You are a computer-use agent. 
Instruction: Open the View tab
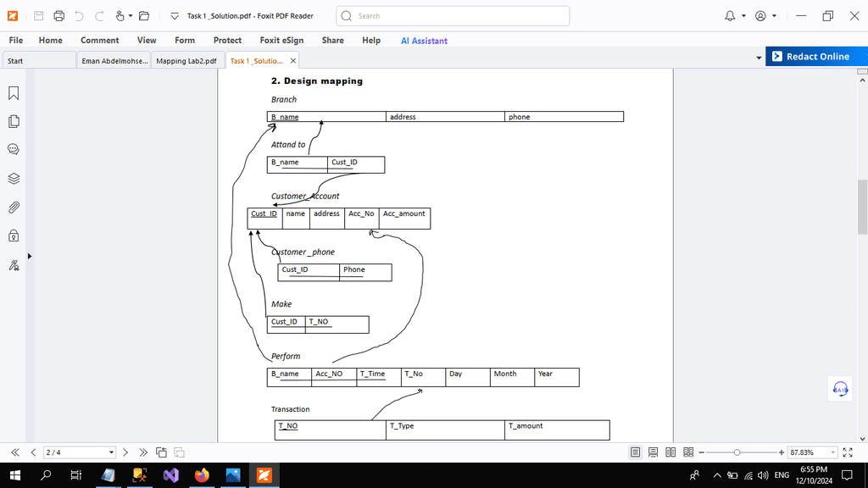pos(147,41)
